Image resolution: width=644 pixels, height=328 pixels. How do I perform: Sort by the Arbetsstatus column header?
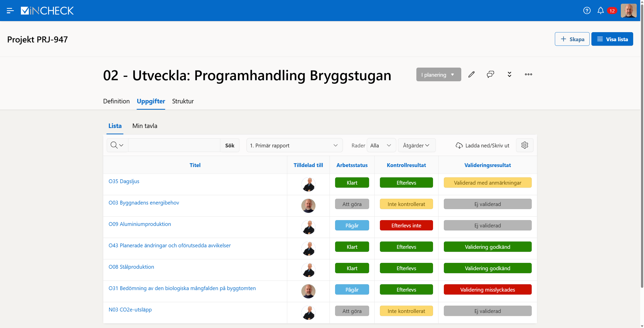352,165
